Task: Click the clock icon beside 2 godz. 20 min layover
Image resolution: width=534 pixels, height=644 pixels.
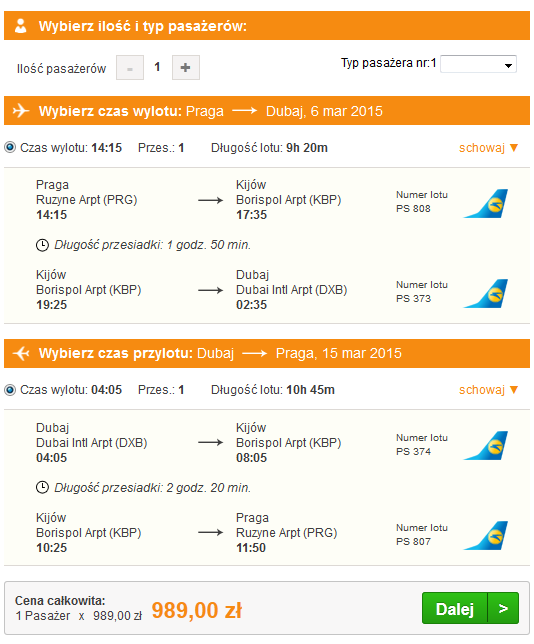Action: tap(42, 488)
